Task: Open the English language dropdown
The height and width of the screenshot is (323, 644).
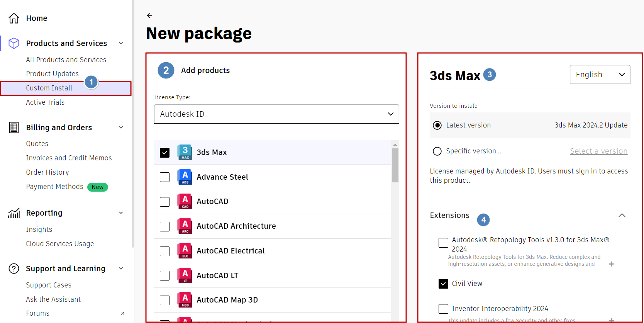Action: [600, 75]
